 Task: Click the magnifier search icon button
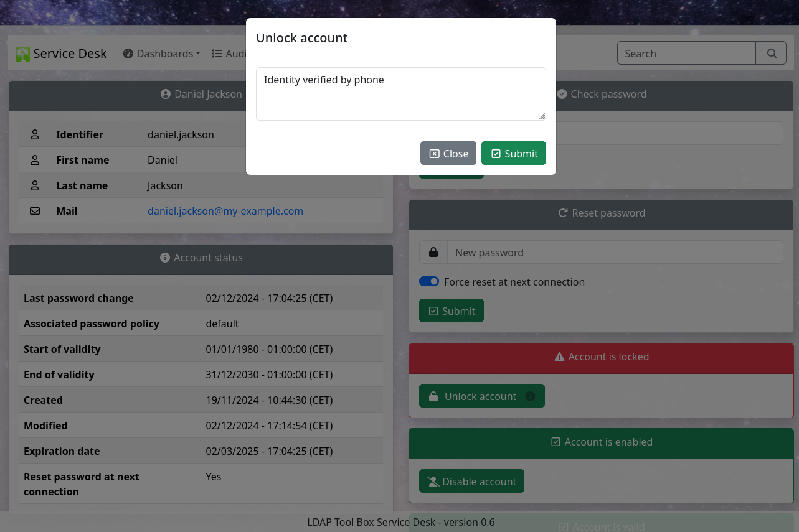pyautogui.click(x=772, y=54)
